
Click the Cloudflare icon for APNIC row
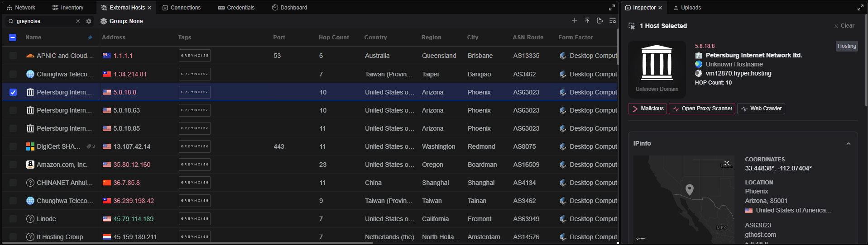(30, 56)
